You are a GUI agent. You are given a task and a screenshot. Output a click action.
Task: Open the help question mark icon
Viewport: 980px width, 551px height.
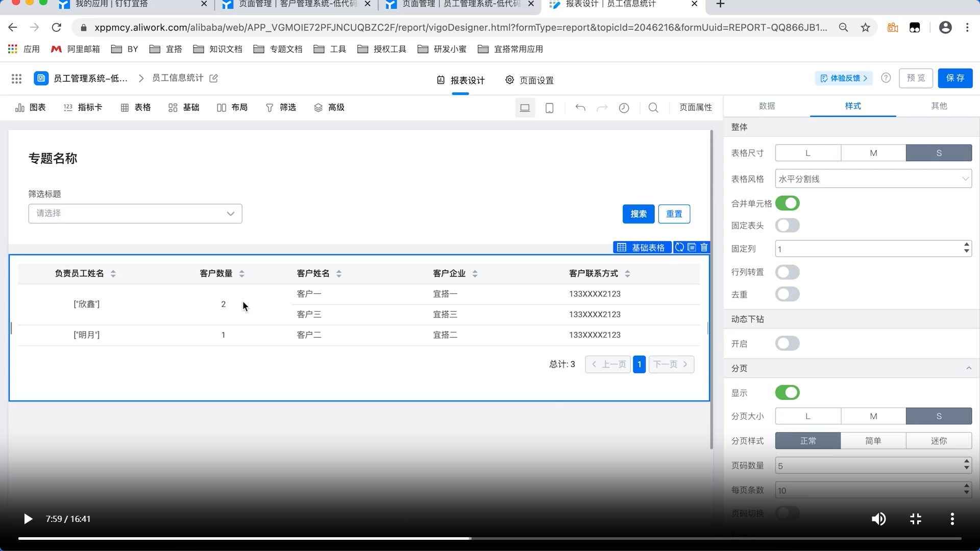[x=886, y=78]
